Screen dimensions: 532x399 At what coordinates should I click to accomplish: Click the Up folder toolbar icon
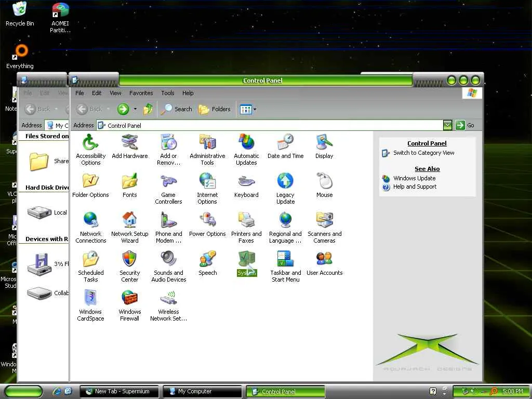(x=148, y=109)
